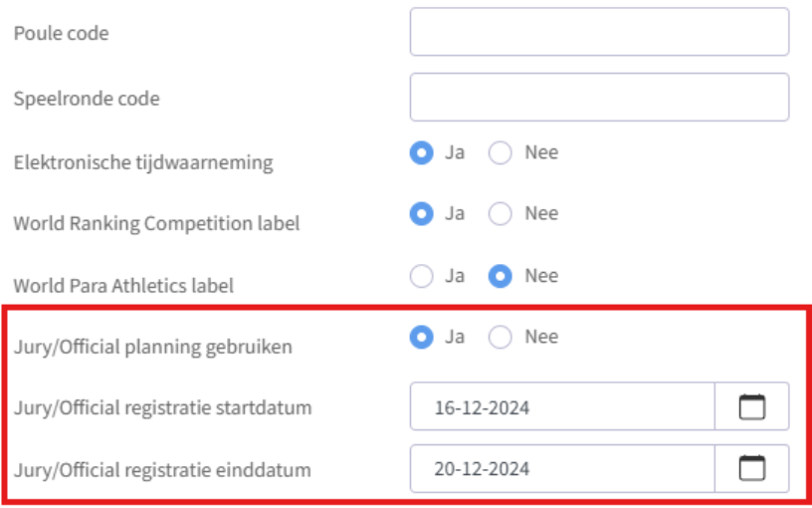Screen dimensions: 812x508
Task: Select Nee for Elektronische tijdwaarneming
Action: tap(501, 153)
